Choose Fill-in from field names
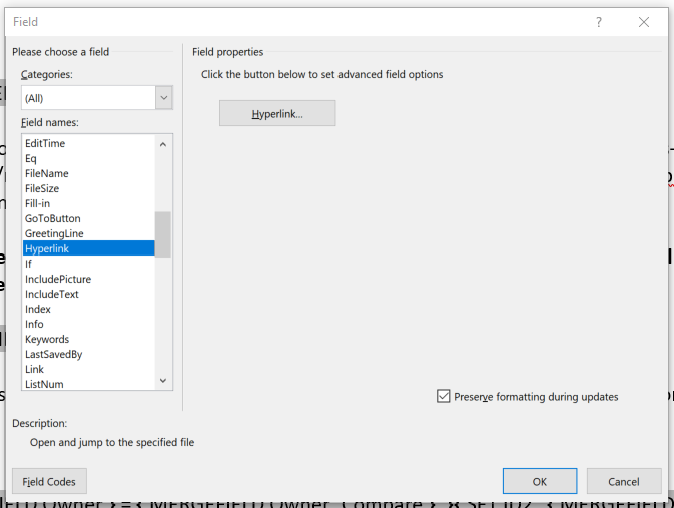This screenshot has width=674, height=508. 38,203
